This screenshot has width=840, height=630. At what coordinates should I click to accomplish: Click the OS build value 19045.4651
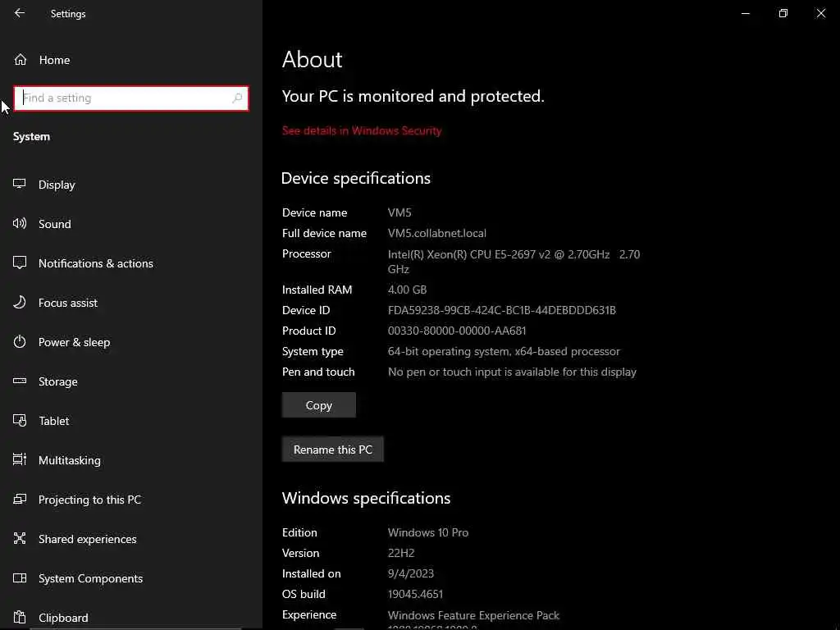click(x=415, y=594)
